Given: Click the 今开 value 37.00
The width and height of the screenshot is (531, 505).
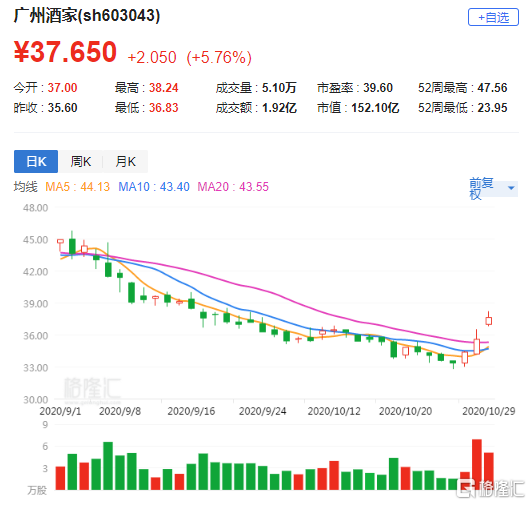Looking at the screenshot, I should point(62,88).
